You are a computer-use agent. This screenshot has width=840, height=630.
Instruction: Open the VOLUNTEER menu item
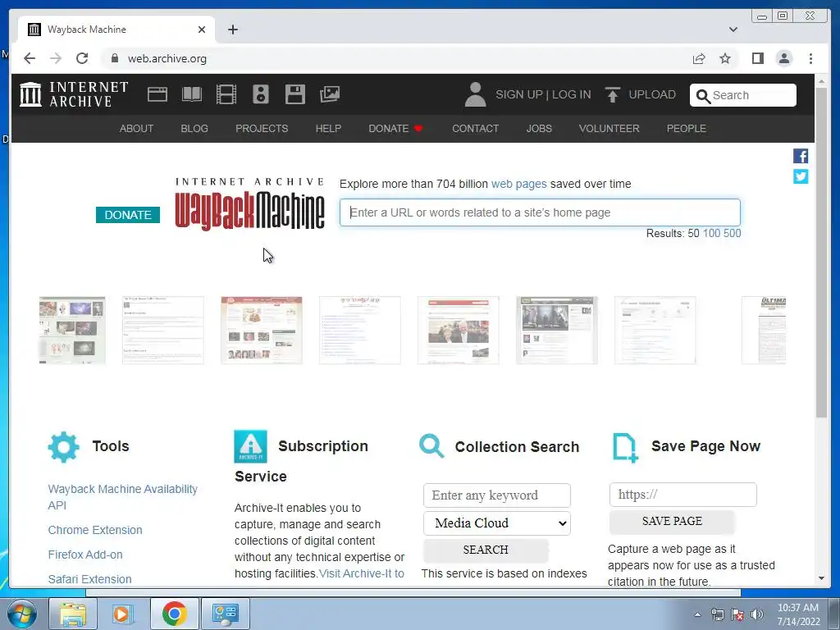click(x=609, y=129)
